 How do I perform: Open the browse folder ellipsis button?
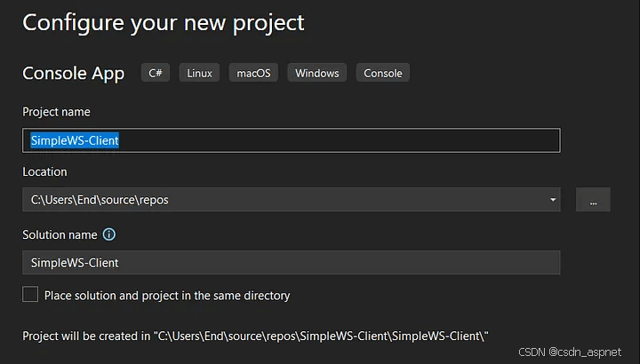[x=593, y=200]
